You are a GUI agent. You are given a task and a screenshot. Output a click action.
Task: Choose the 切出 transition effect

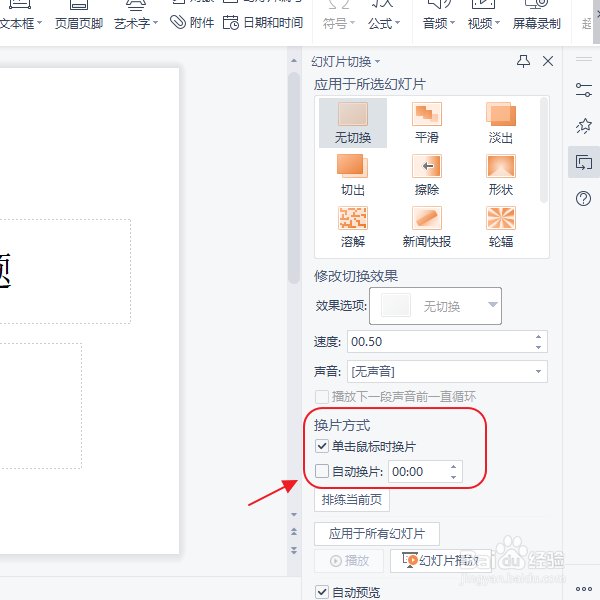(x=352, y=174)
